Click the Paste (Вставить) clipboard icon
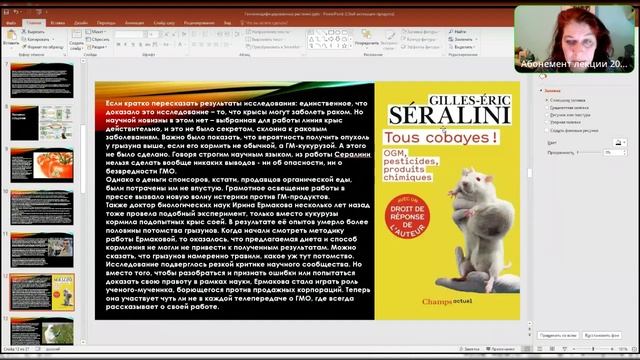This screenshot has height=360, width=640. 11,36
